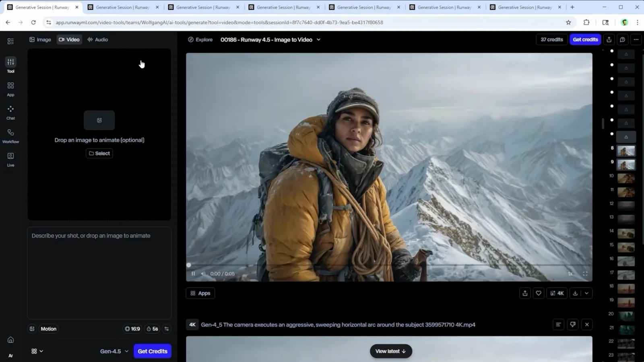644x362 pixels.
Task: Open the feedback chat bubble icon in header
Action: [622, 39]
